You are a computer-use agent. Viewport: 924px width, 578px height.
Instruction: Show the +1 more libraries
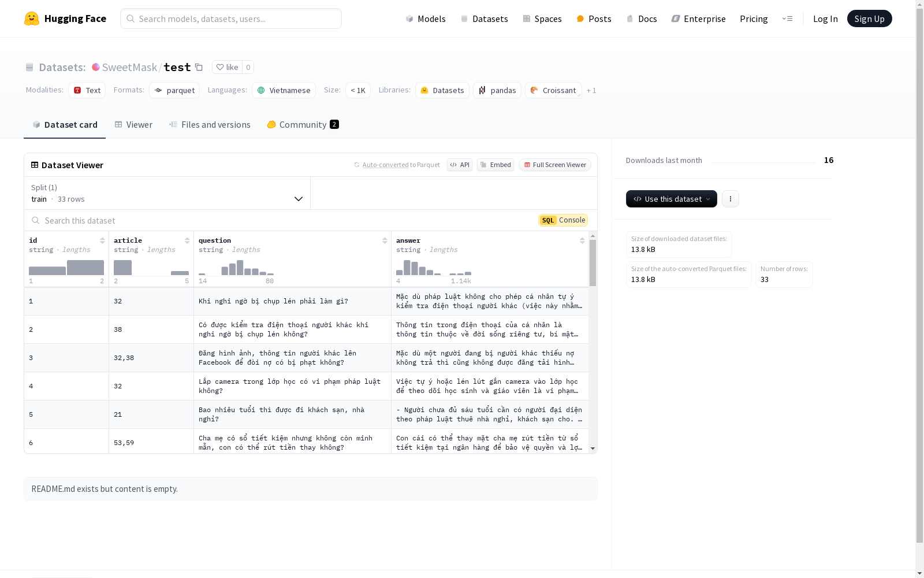(x=591, y=90)
